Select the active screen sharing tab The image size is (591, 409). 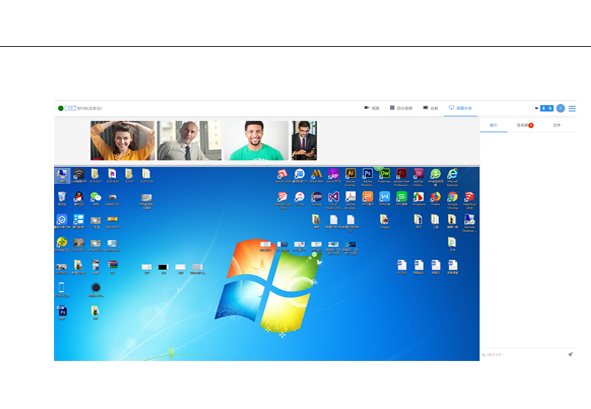coord(460,108)
